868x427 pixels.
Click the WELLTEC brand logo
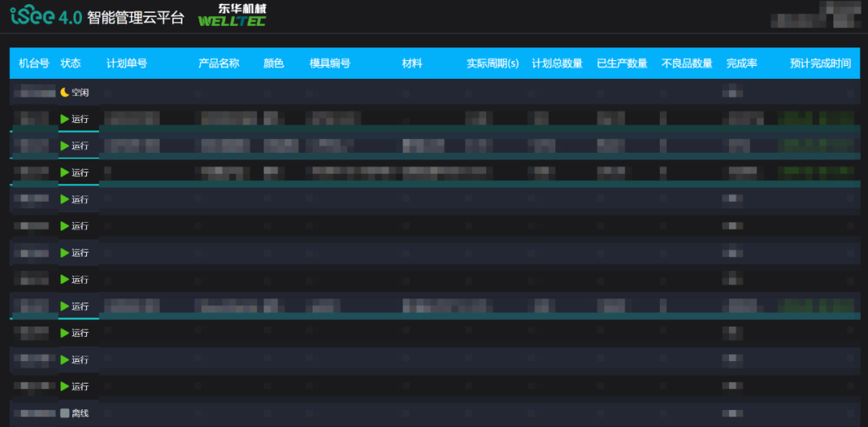tap(231, 15)
